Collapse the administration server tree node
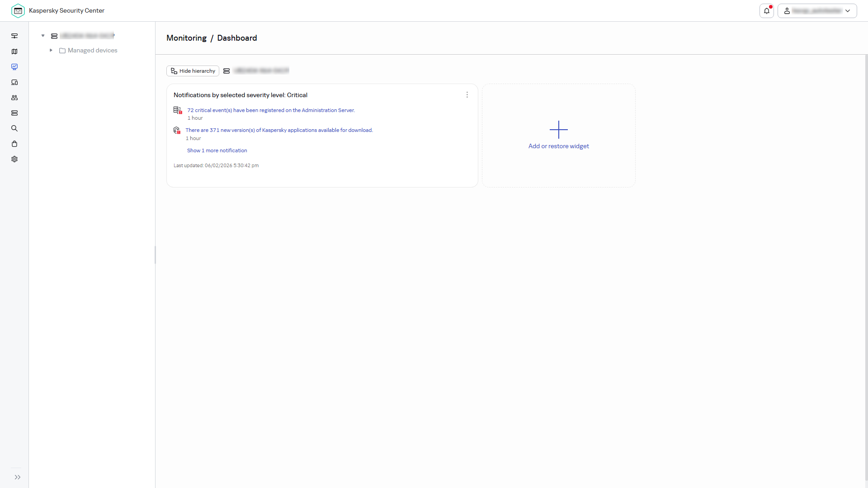This screenshot has width=868, height=488. point(43,36)
